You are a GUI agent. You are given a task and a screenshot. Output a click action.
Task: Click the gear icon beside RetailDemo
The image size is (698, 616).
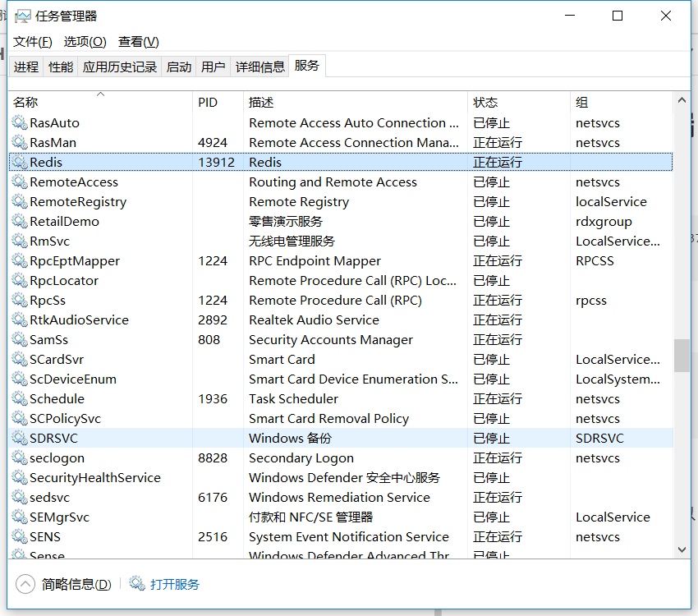pyautogui.click(x=20, y=221)
